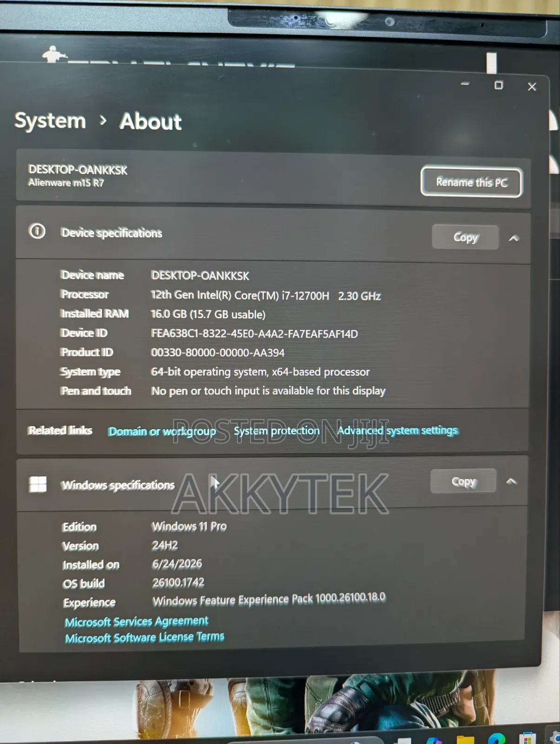Open File Explorer from the taskbar

pos(465,739)
